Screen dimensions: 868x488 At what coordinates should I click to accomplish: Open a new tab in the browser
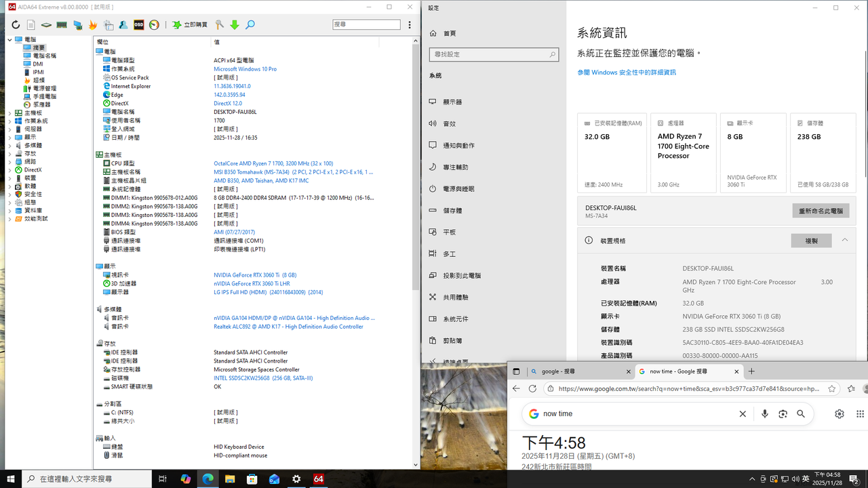pos(751,371)
